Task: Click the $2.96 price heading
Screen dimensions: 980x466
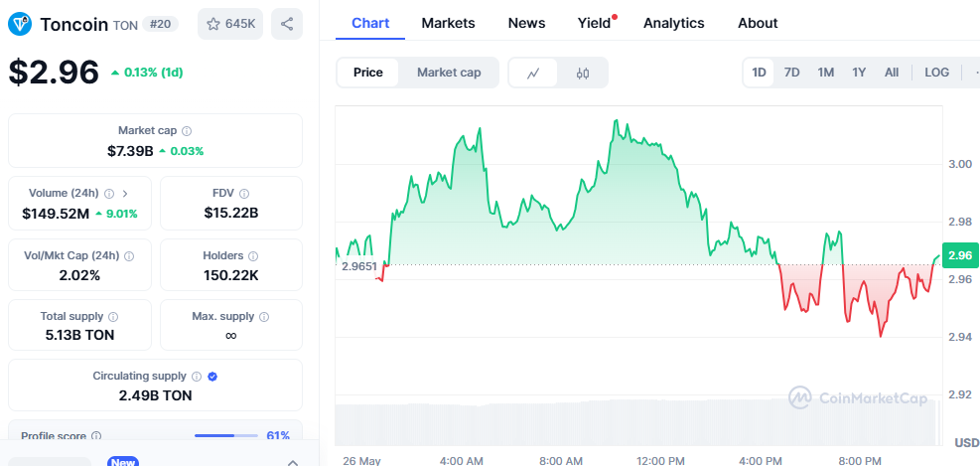Action: click(x=54, y=72)
